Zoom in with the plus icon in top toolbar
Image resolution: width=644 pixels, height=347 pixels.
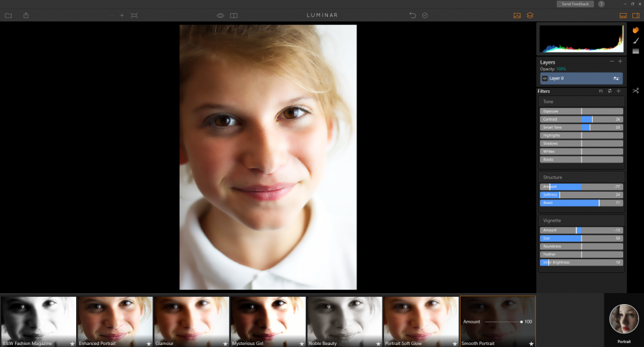click(122, 15)
